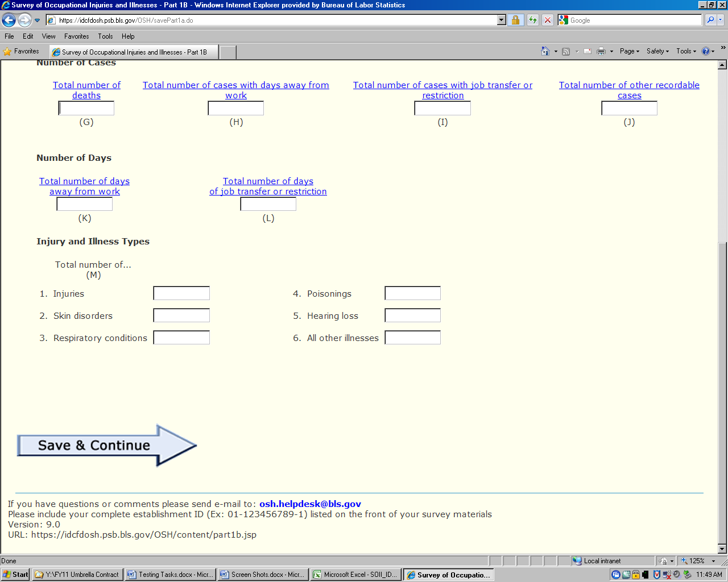Click the Favorites star button
Screen dimensions: 728x582
click(x=21, y=51)
